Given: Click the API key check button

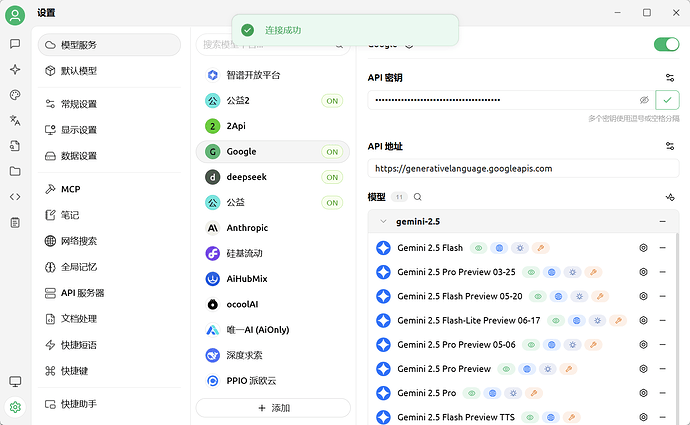Looking at the screenshot, I should pyautogui.click(x=667, y=100).
